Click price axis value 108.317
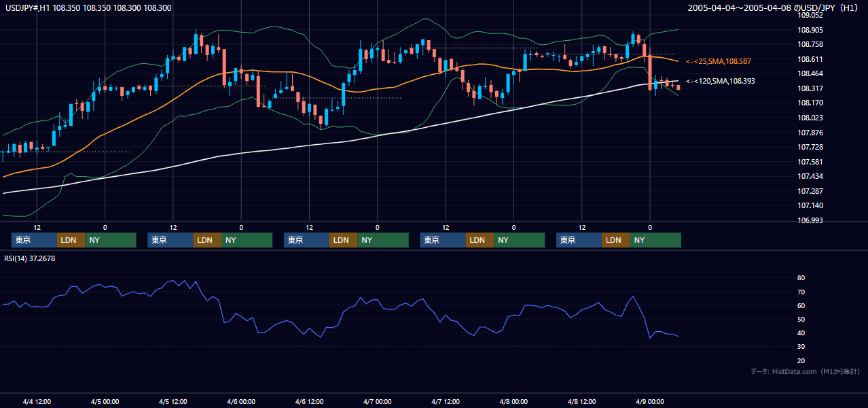The width and height of the screenshot is (868, 408). (811, 88)
